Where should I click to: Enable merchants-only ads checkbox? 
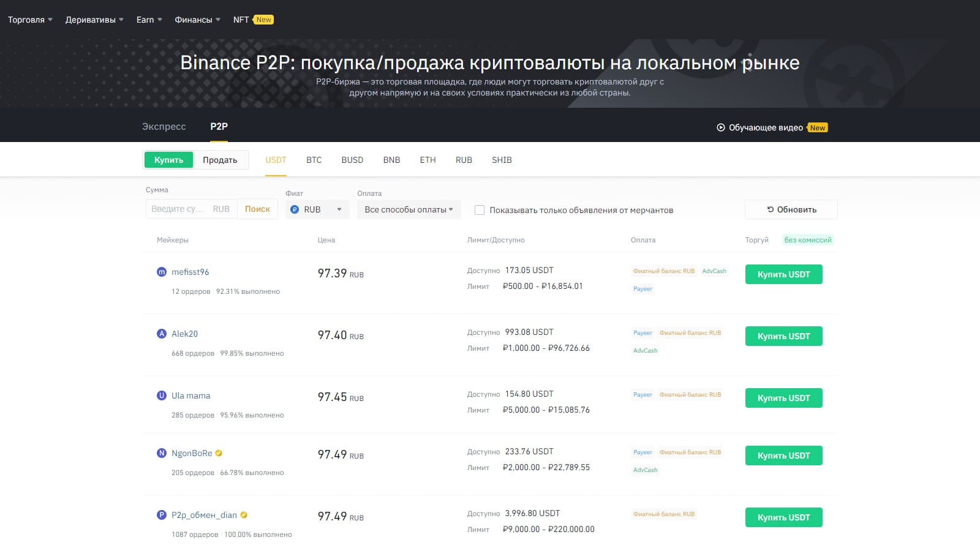(x=480, y=210)
